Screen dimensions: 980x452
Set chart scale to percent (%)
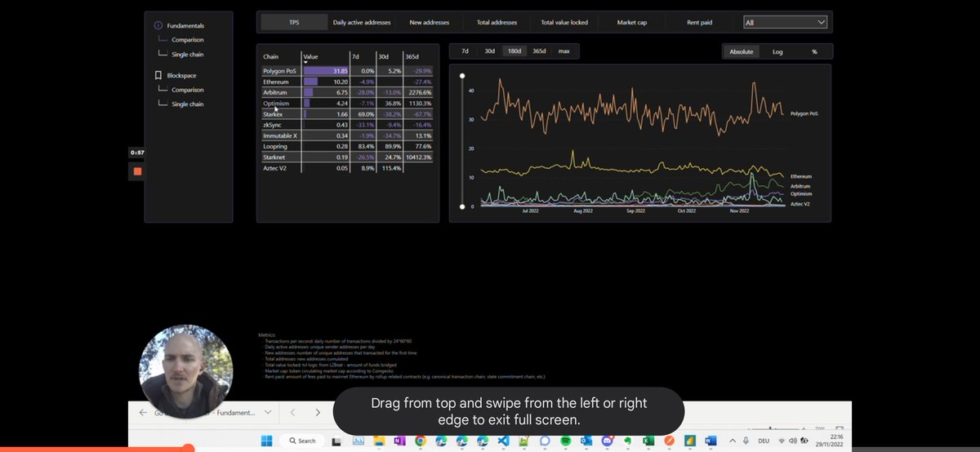pos(814,51)
